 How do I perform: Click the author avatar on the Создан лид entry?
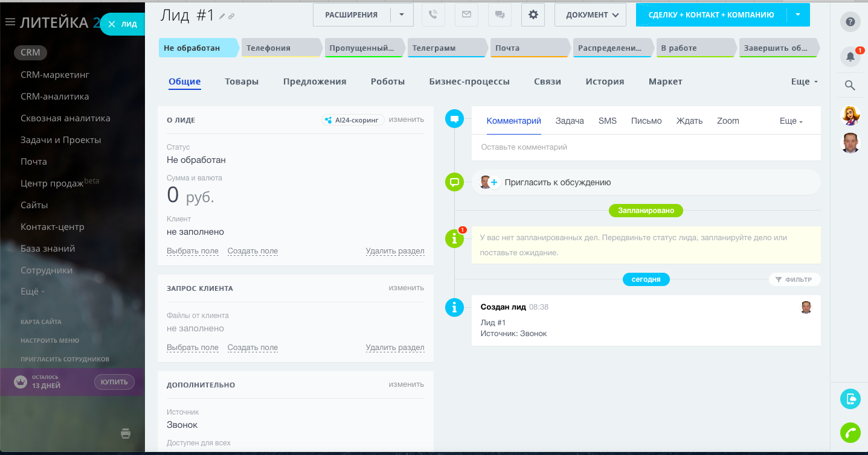(x=806, y=307)
